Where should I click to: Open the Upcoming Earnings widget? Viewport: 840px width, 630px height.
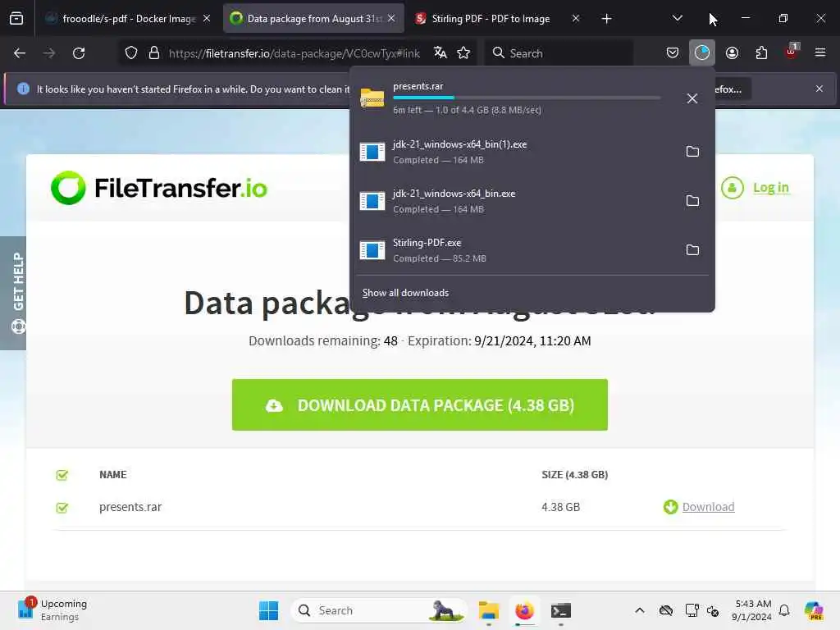point(52,610)
